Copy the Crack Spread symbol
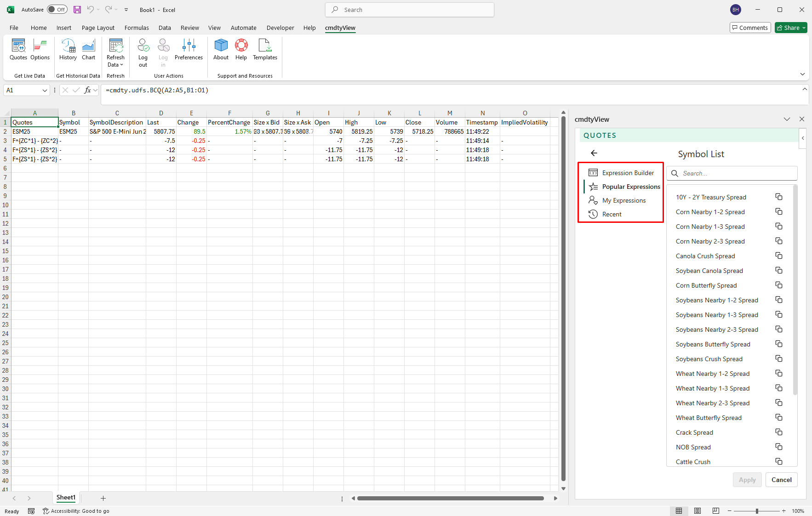 (778, 432)
